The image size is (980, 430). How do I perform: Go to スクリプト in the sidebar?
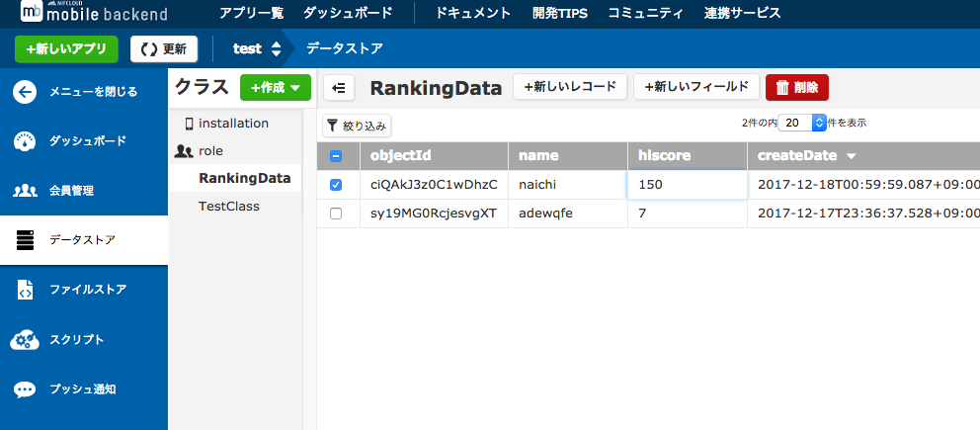pyautogui.click(x=84, y=340)
